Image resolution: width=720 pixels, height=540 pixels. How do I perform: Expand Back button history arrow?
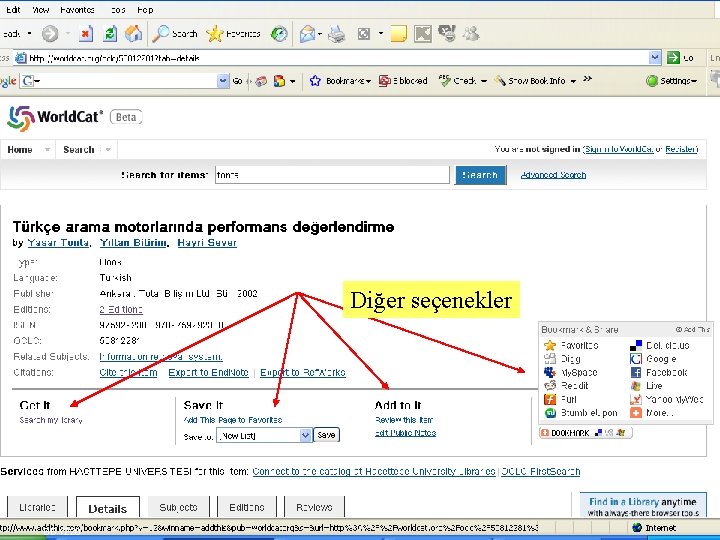[29, 33]
